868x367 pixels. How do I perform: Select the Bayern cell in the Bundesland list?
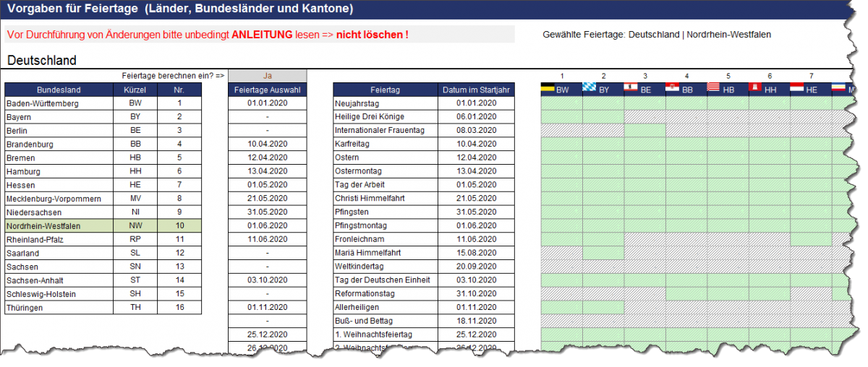pyautogui.click(x=59, y=117)
